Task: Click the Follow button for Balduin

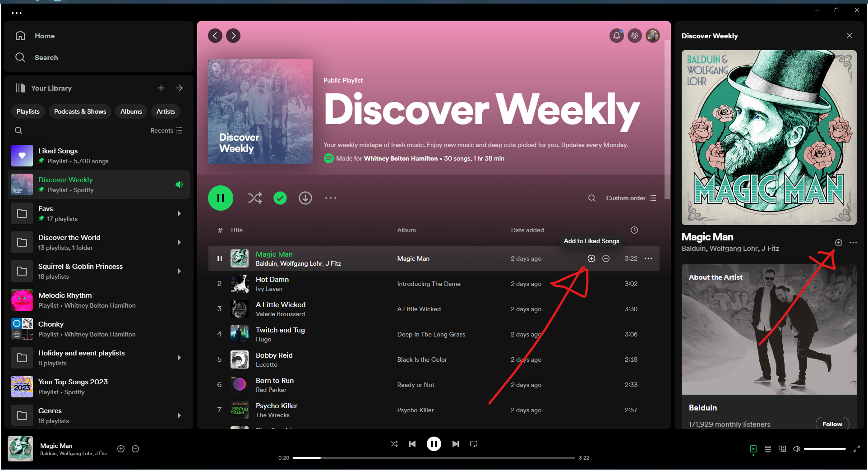Action: click(832, 424)
